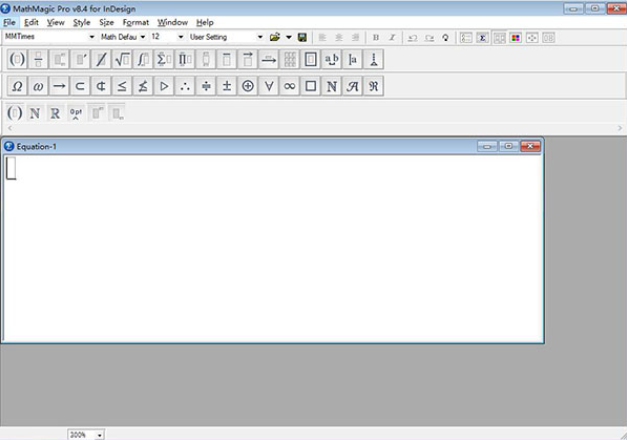Screen dimensions: 627x440
Task: Click the capital Omega Greek symbols palette
Action: coord(17,86)
